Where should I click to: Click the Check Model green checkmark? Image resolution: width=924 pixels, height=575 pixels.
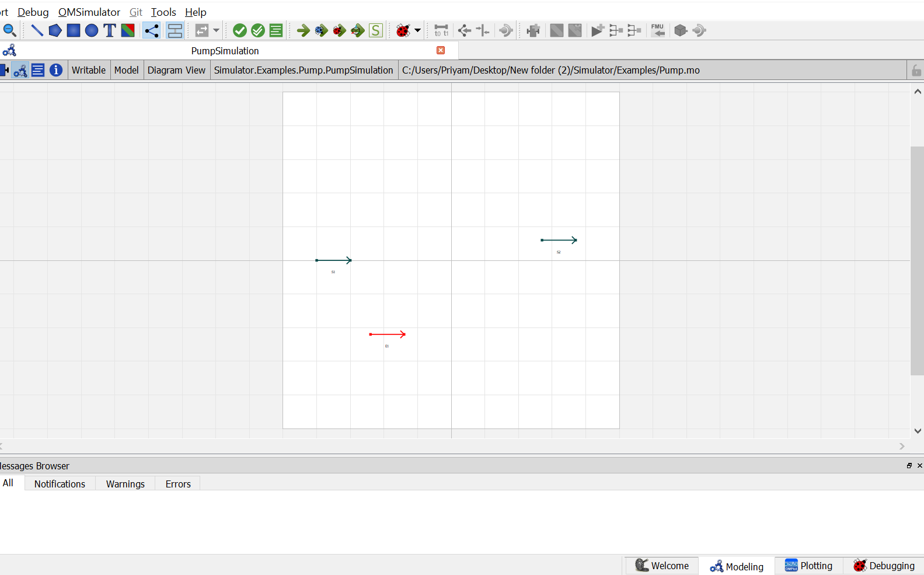(x=239, y=30)
